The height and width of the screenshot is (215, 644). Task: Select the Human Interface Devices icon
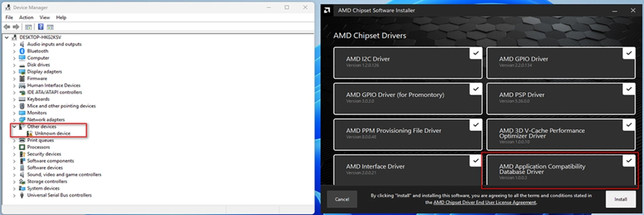point(22,85)
